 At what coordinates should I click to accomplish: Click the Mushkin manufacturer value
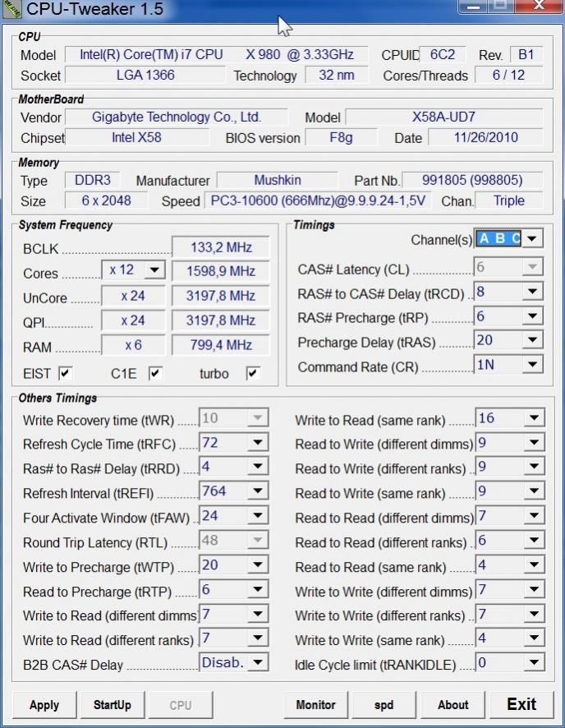tap(278, 180)
